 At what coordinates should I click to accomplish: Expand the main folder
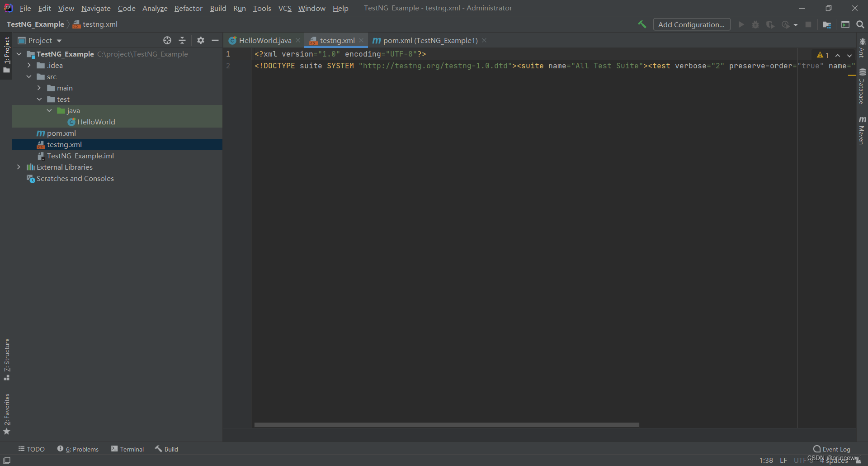click(39, 88)
